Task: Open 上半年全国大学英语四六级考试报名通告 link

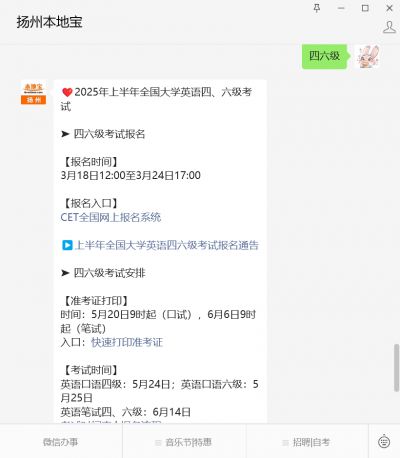Action: [x=167, y=245]
